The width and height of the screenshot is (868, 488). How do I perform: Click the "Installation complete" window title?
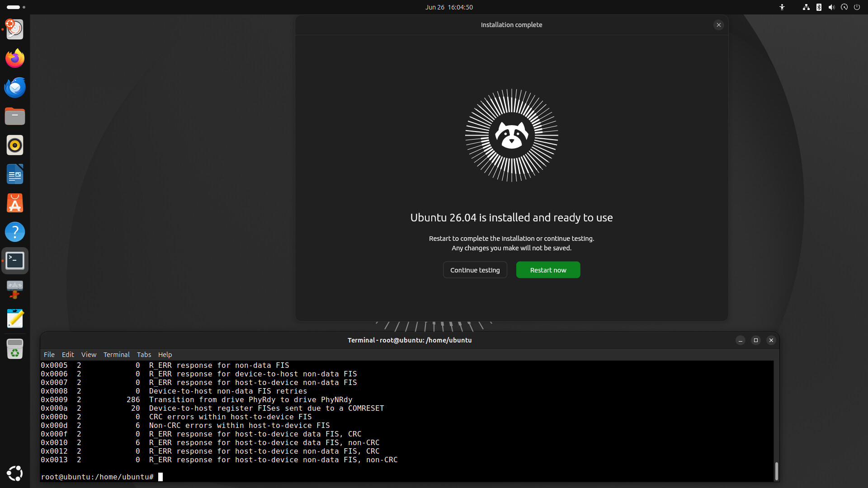[x=512, y=25]
